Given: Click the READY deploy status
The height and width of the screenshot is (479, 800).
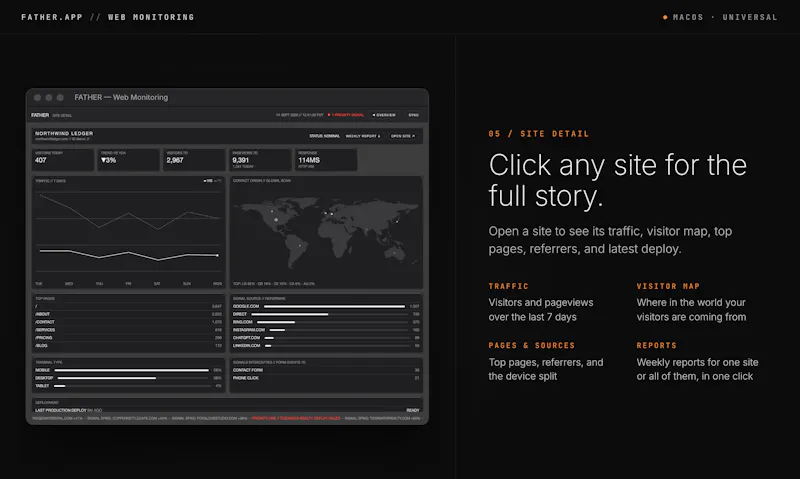Looking at the screenshot, I should point(413,410).
